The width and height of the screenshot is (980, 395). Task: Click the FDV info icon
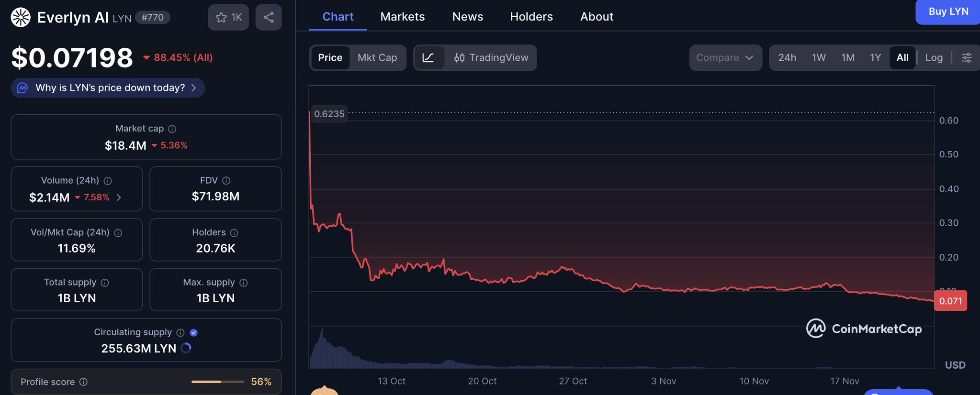226,181
